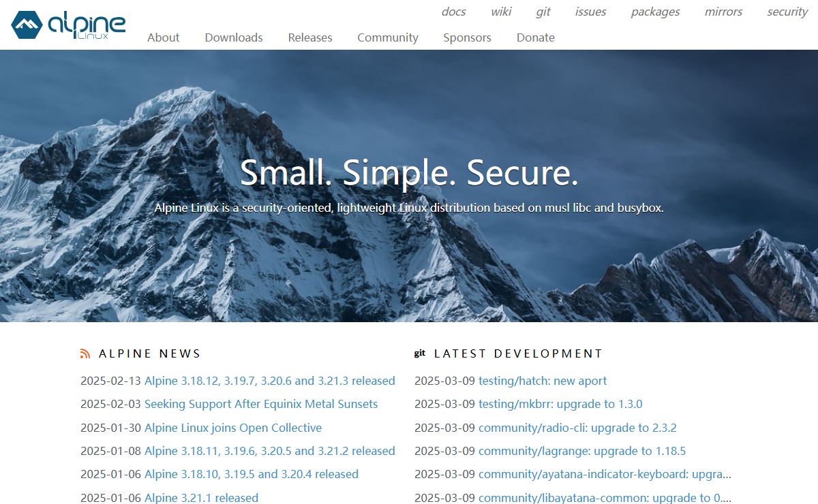
Task: Open the docs link in top bar
Action: (454, 12)
